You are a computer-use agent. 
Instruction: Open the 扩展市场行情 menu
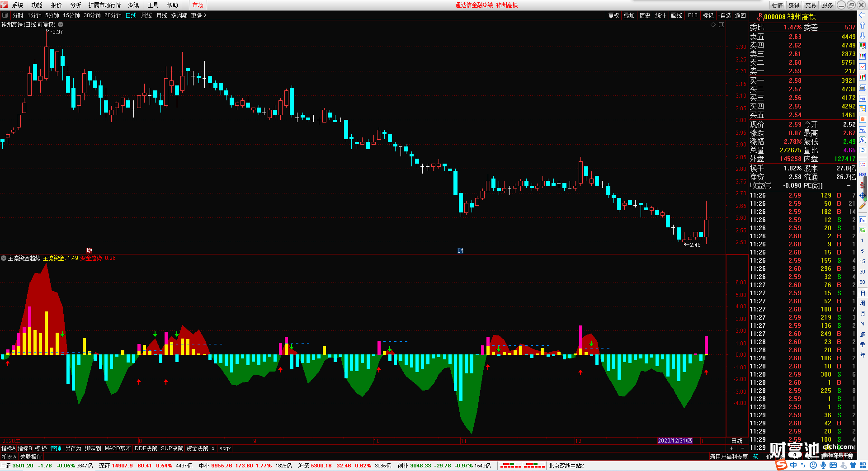105,5
